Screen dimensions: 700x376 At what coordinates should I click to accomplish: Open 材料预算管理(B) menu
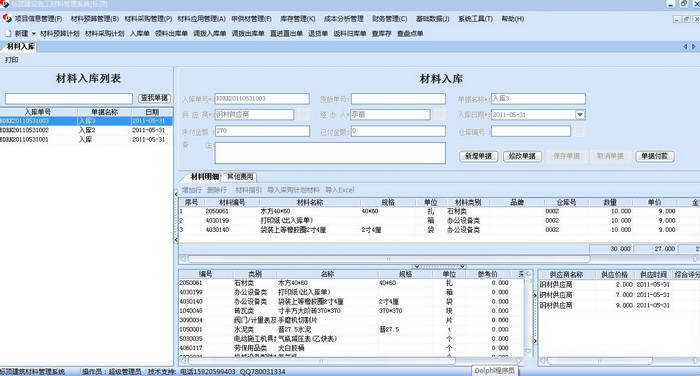[x=95, y=19]
